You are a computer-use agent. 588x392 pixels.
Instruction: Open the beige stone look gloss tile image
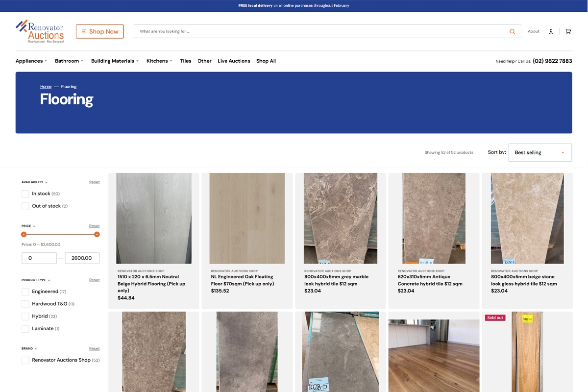[527, 219]
